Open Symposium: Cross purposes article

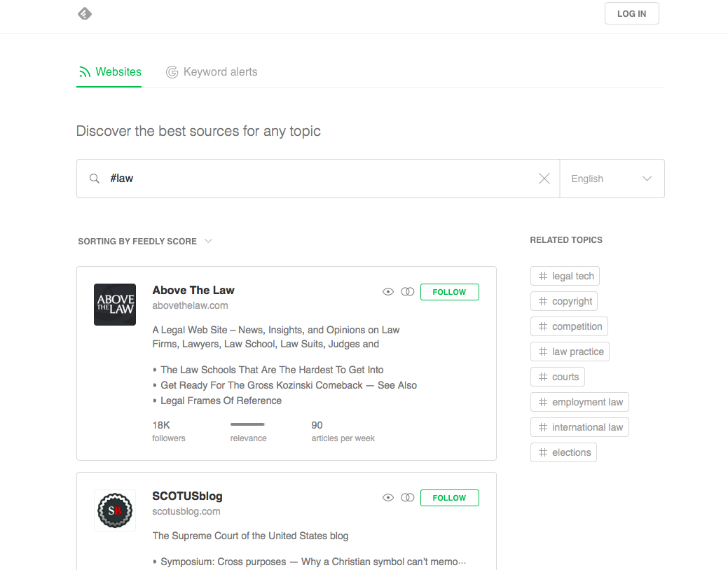tap(313, 562)
